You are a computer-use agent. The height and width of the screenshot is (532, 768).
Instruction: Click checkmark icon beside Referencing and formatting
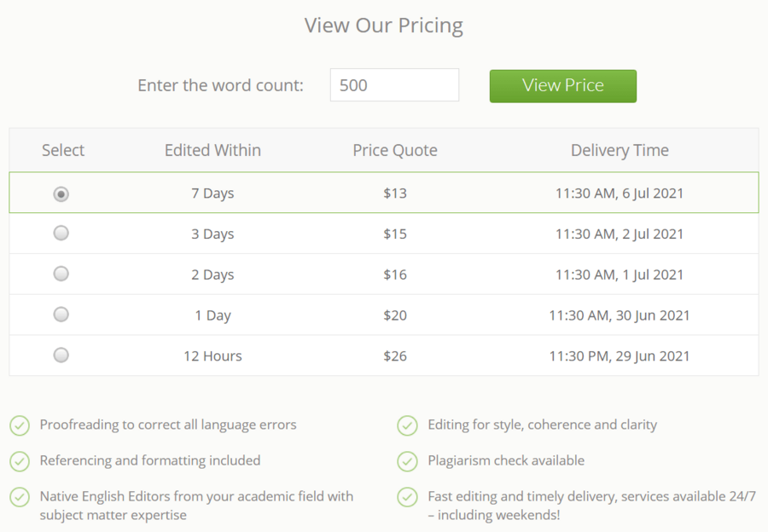20,461
